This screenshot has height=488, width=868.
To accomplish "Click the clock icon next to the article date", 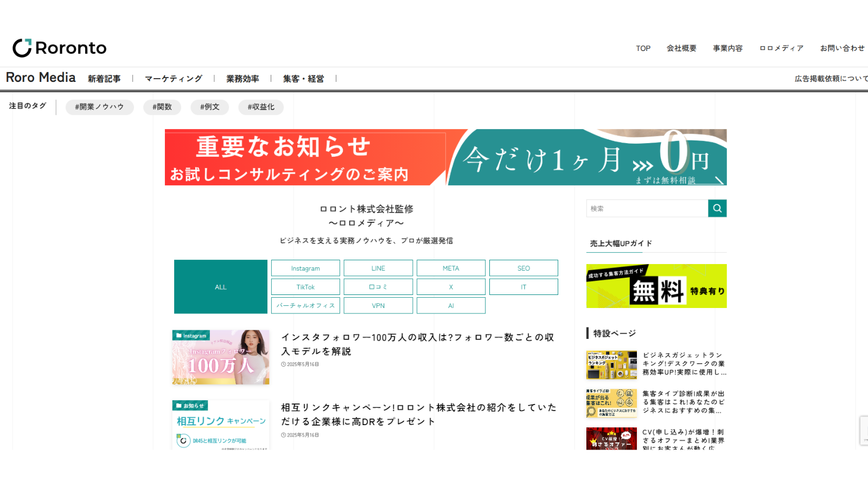I will coord(284,364).
